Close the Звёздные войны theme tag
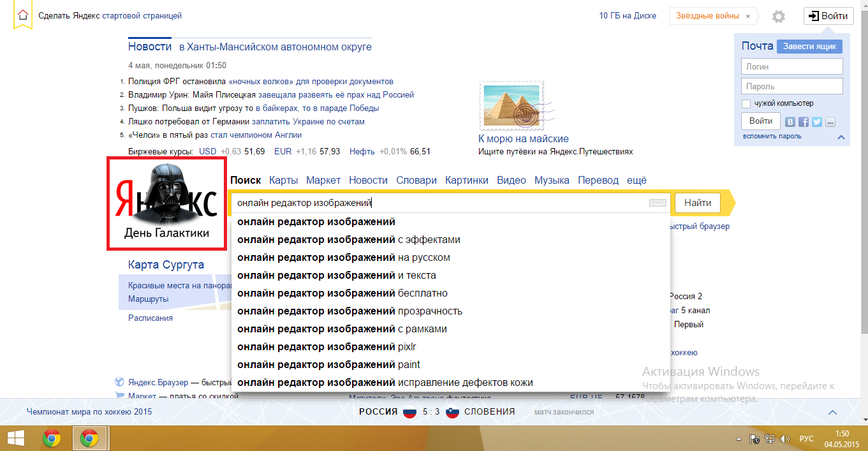This screenshot has height=451, width=868. tap(748, 16)
